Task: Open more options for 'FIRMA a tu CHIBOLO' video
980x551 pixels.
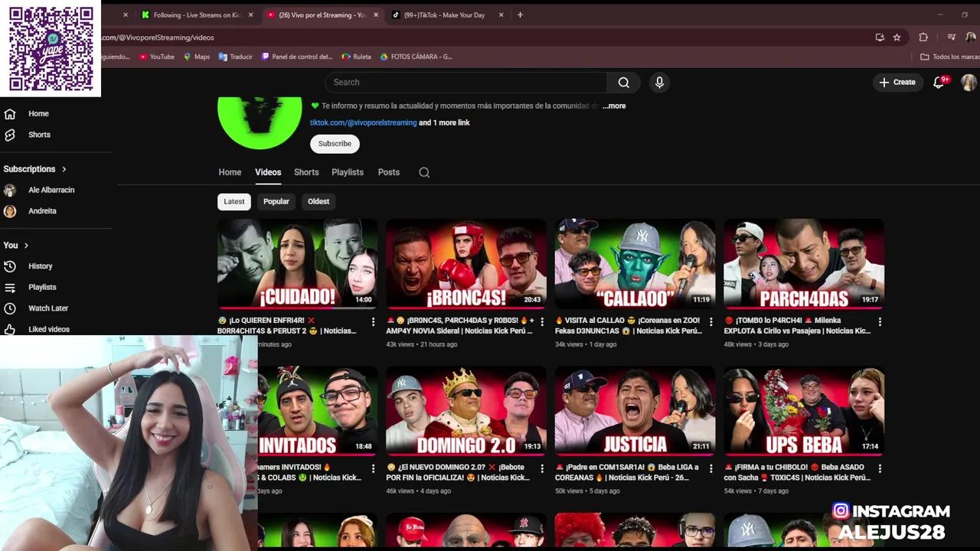Action: [880, 469]
